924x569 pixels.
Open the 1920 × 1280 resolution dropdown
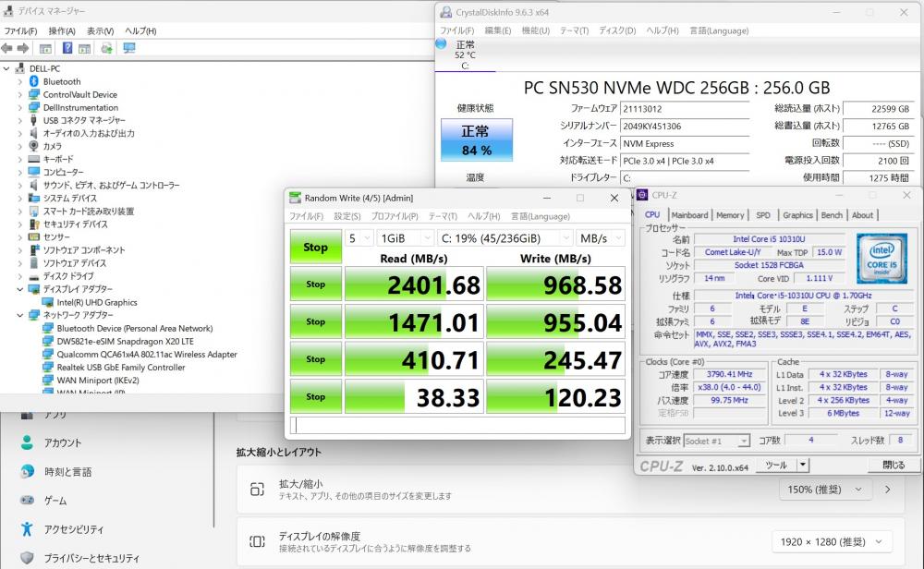coord(832,541)
